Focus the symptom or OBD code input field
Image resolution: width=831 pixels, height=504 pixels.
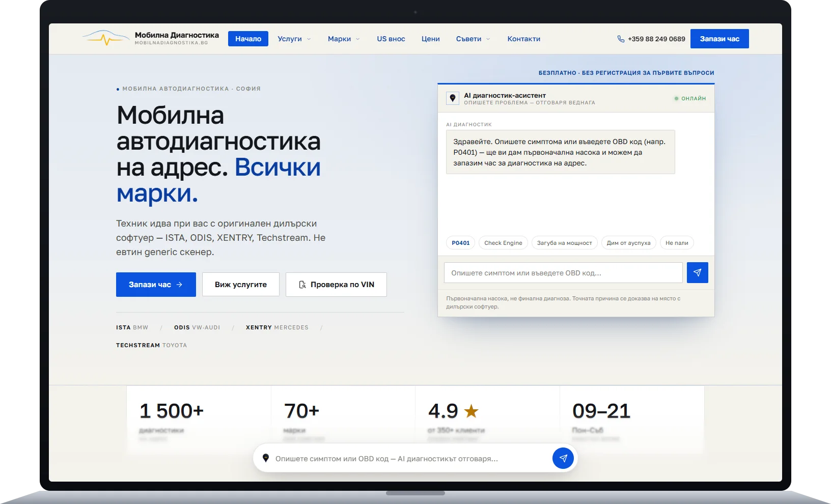coord(563,273)
